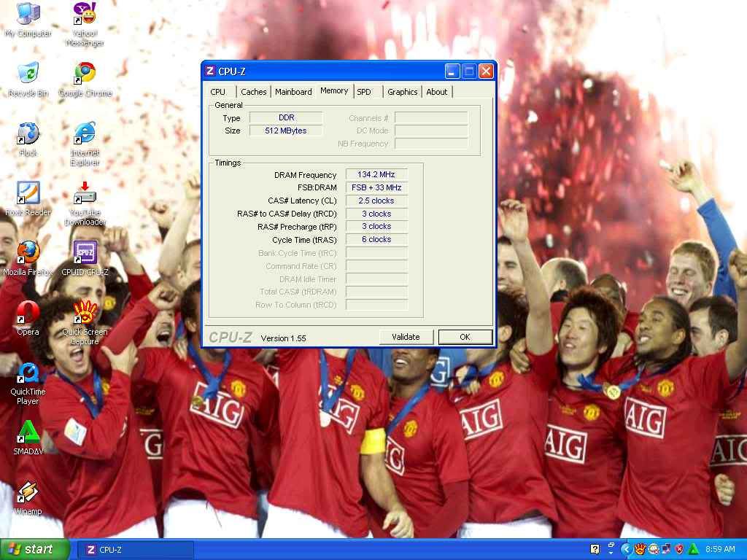The height and width of the screenshot is (560, 747).
Task: Open the Recycle Bin icon
Action: click(x=28, y=79)
